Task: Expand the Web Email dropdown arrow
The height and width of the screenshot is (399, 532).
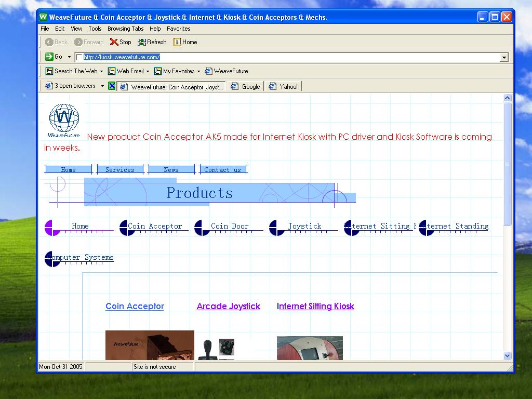Action: [x=148, y=71]
